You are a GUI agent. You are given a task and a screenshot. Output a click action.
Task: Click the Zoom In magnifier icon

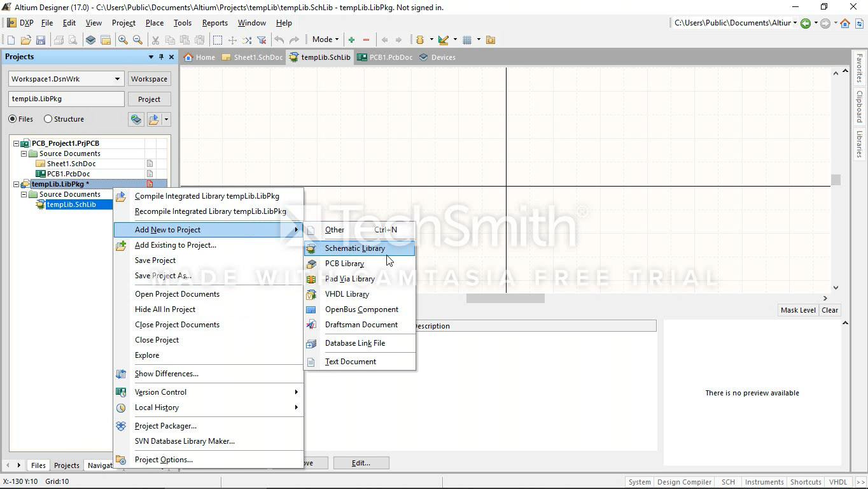pyautogui.click(x=123, y=40)
